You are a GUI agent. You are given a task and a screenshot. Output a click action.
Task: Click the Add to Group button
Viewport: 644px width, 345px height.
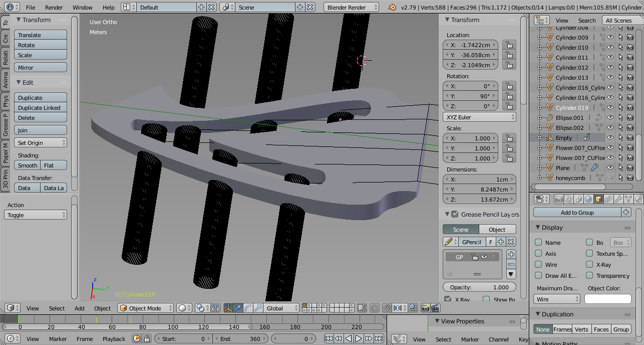click(577, 212)
